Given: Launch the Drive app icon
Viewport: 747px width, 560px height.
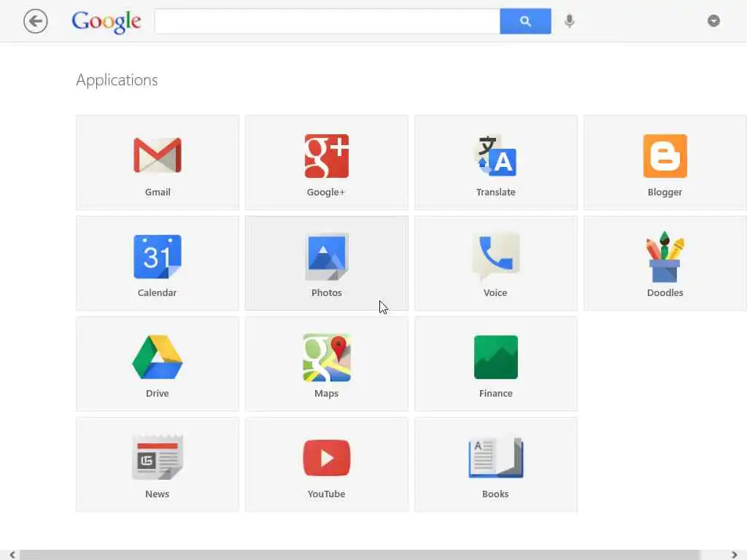Looking at the screenshot, I should 158,357.
